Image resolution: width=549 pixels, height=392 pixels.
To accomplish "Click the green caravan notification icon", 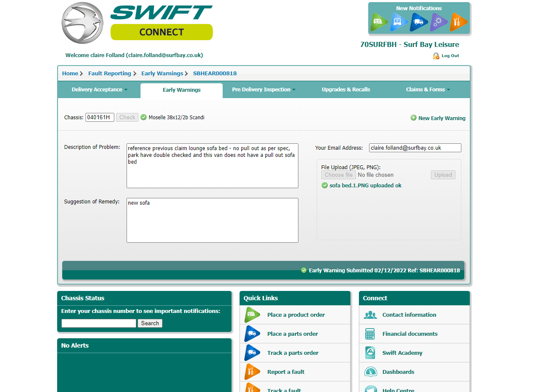I will pyautogui.click(x=379, y=22).
